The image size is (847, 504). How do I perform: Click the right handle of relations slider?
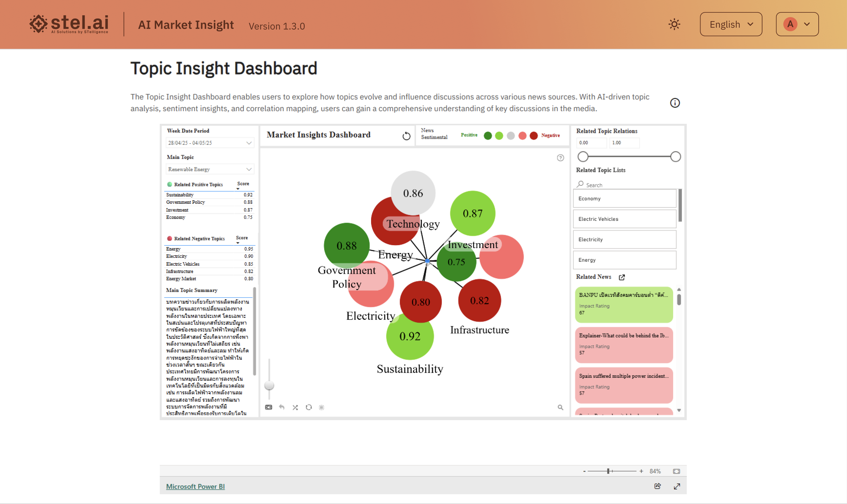click(675, 157)
